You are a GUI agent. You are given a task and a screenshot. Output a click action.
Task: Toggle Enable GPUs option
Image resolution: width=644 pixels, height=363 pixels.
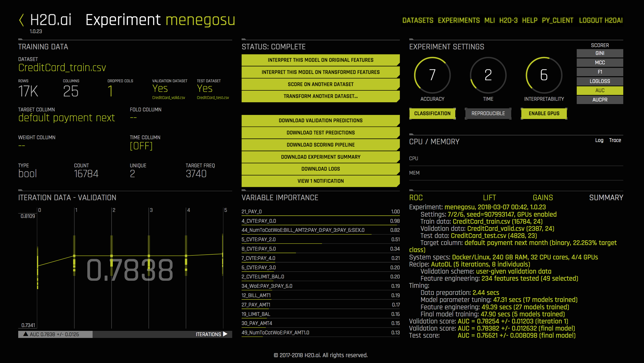[x=544, y=113]
